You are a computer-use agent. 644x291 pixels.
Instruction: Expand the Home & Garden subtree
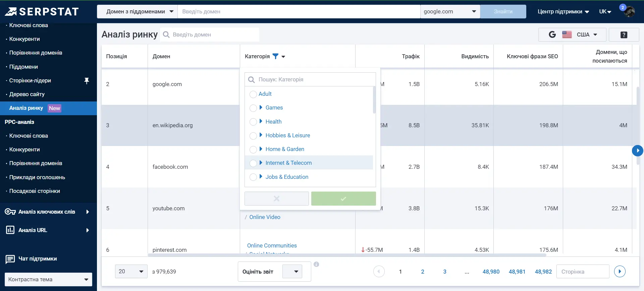[x=261, y=149]
